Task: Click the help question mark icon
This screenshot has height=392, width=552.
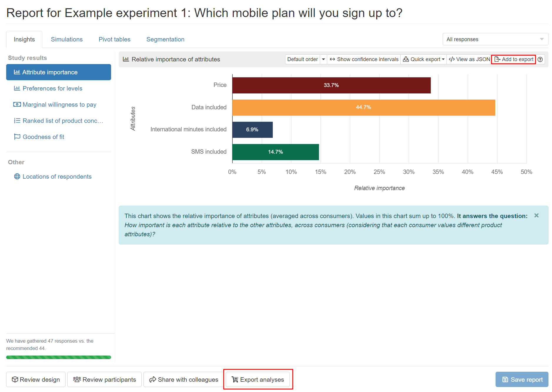Action: click(541, 59)
